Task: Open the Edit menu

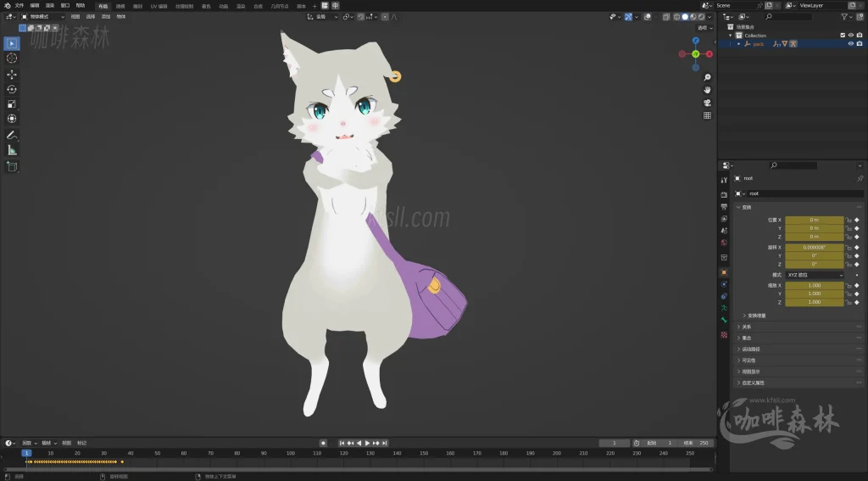Action: pyautogui.click(x=35, y=6)
